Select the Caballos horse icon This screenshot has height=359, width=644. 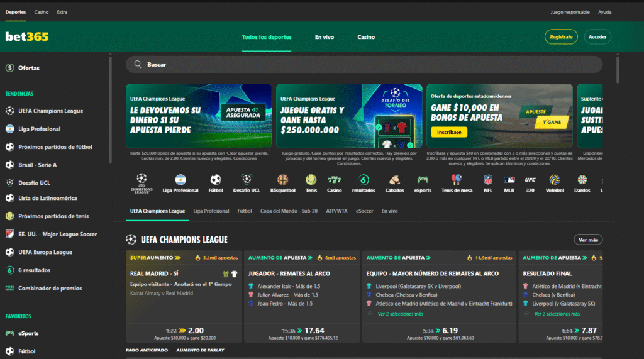[394, 180]
